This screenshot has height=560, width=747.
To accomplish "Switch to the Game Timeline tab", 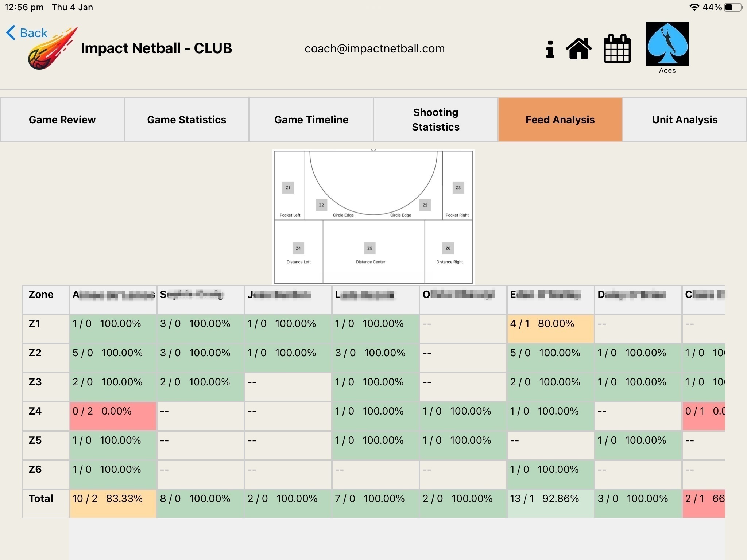I will (311, 120).
